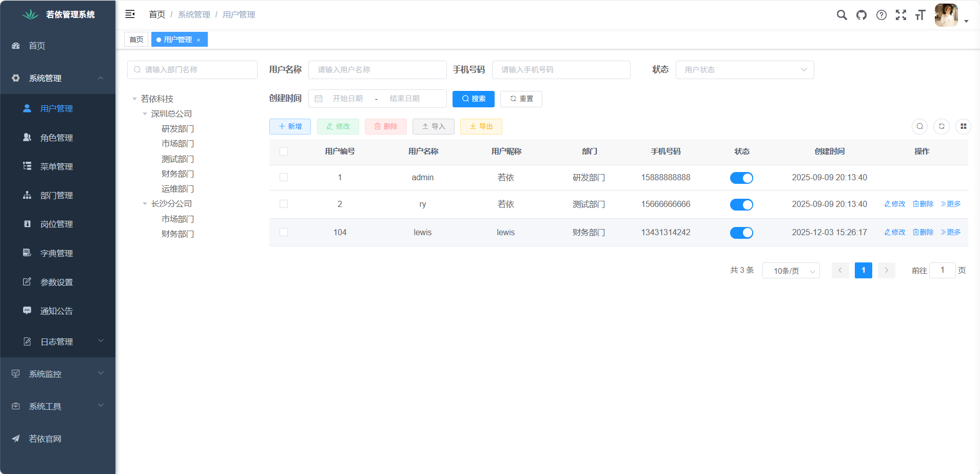Enter fullscreen via the fullscreen icon

pos(901,15)
